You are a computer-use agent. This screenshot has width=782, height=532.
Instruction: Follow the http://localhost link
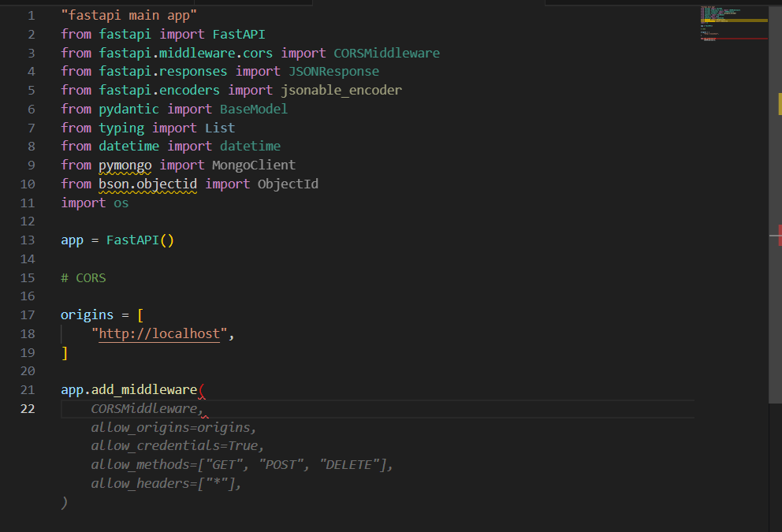[159, 333]
